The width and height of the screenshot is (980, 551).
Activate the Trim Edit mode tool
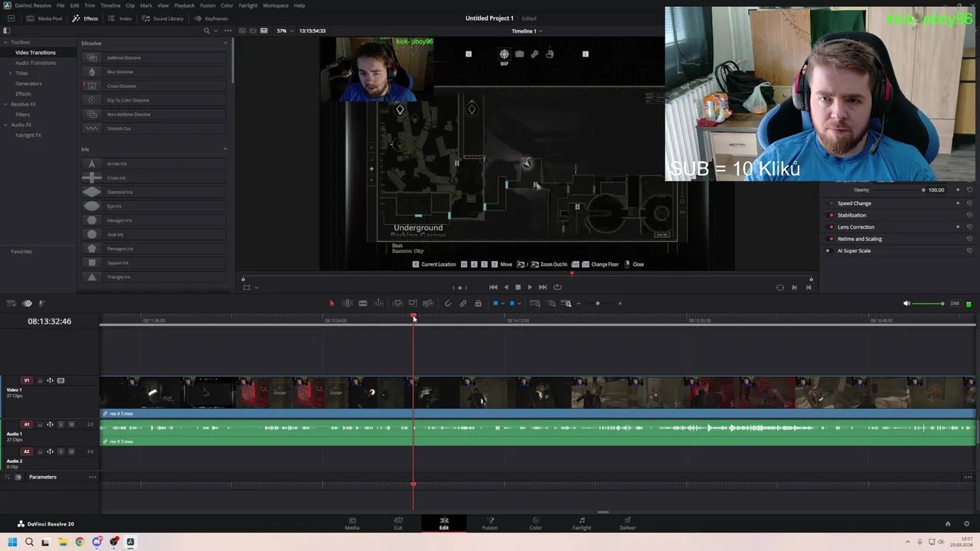[347, 304]
